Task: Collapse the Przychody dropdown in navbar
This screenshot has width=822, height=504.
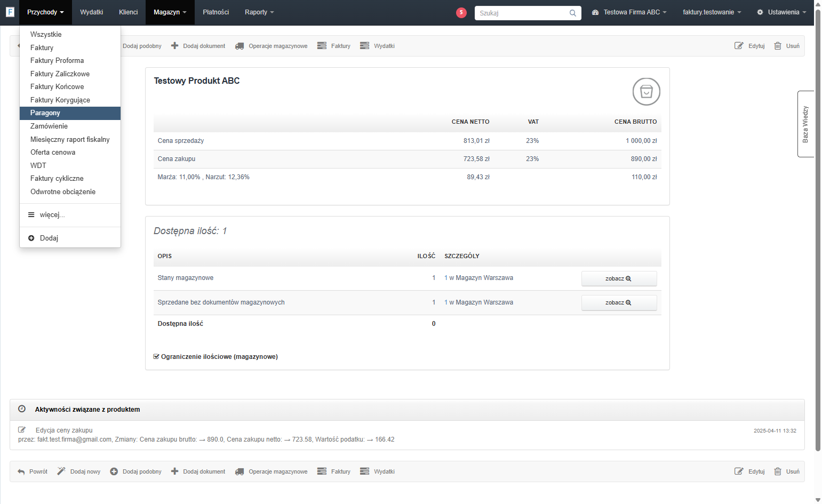Action: [x=45, y=12]
